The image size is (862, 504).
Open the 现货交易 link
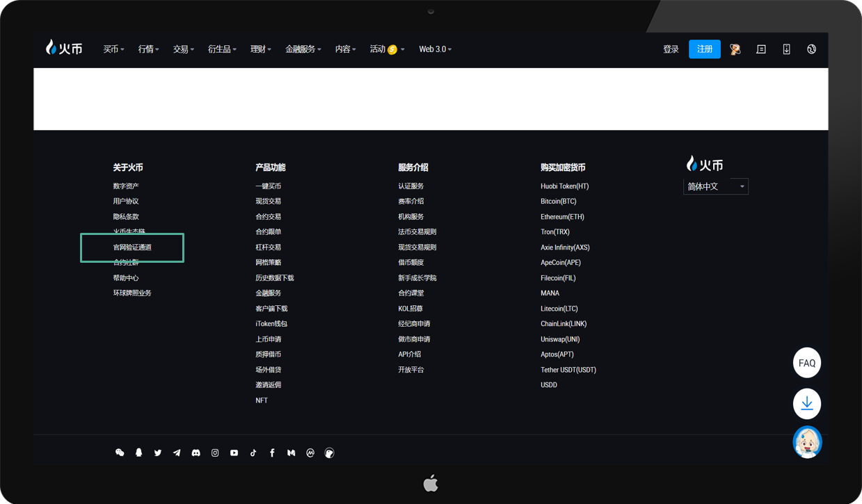[269, 202]
